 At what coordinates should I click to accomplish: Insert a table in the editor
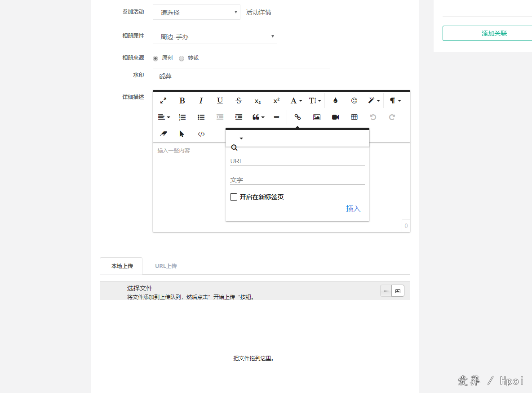click(x=354, y=117)
